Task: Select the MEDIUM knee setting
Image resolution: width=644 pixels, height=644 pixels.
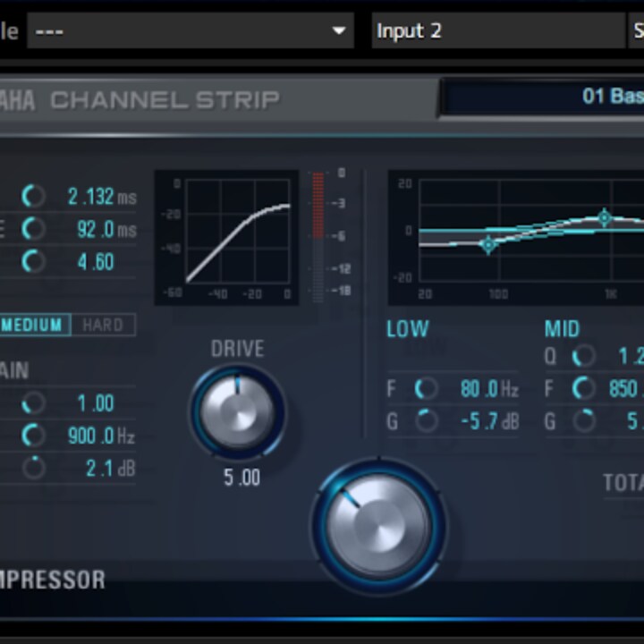Action: (34, 325)
